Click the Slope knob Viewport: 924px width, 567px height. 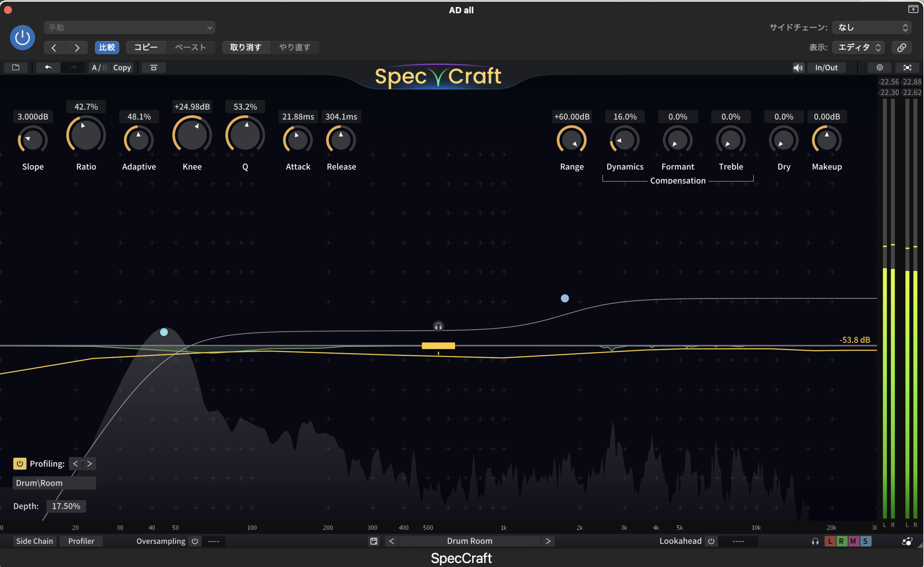33,140
